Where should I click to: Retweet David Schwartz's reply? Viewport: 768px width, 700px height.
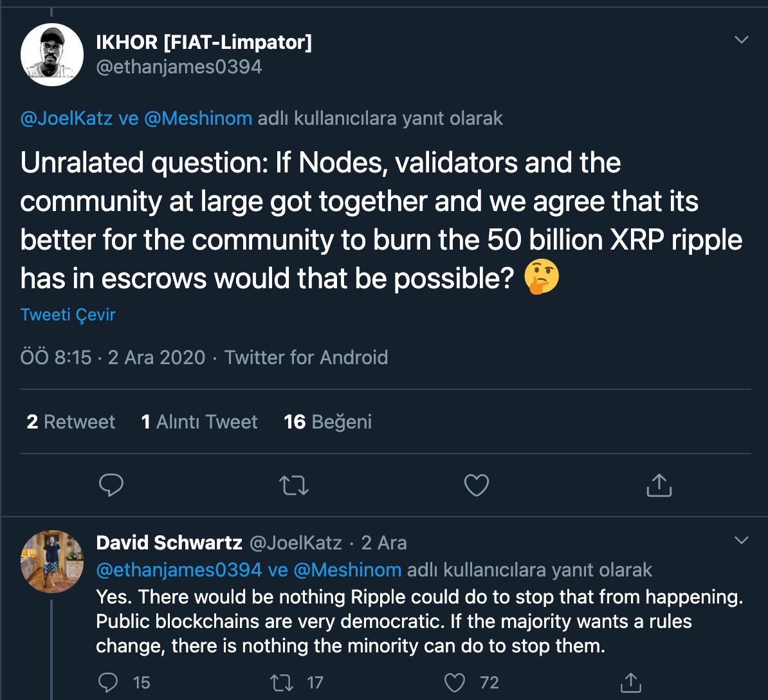coord(282,682)
